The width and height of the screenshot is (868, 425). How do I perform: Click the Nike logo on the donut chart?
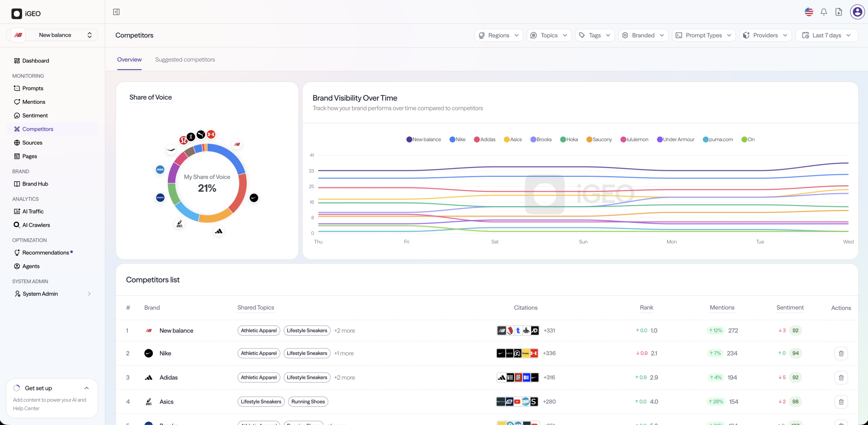(254, 198)
